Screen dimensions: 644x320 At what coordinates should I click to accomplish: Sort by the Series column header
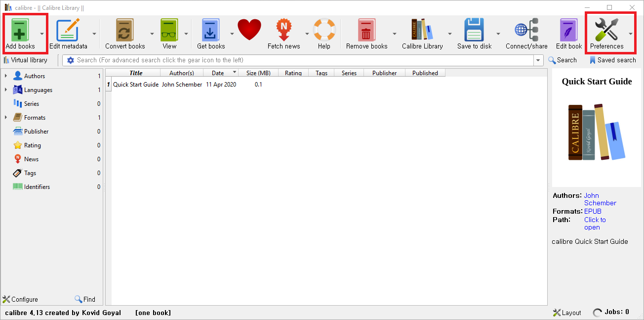pyautogui.click(x=349, y=73)
